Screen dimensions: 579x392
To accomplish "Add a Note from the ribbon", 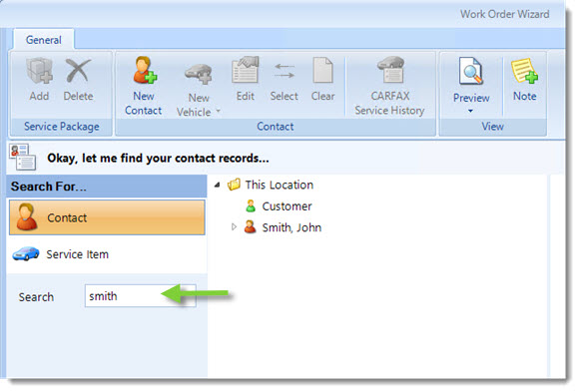I will pos(524,80).
